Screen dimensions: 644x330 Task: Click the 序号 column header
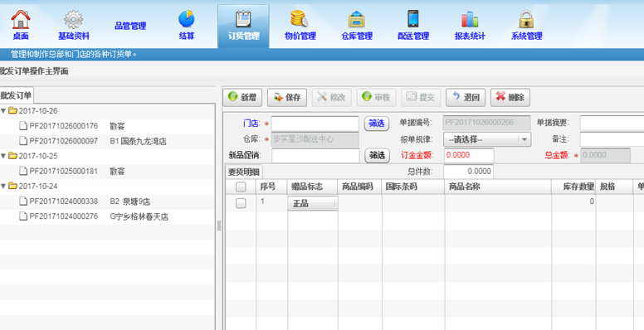tap(271, 187)
